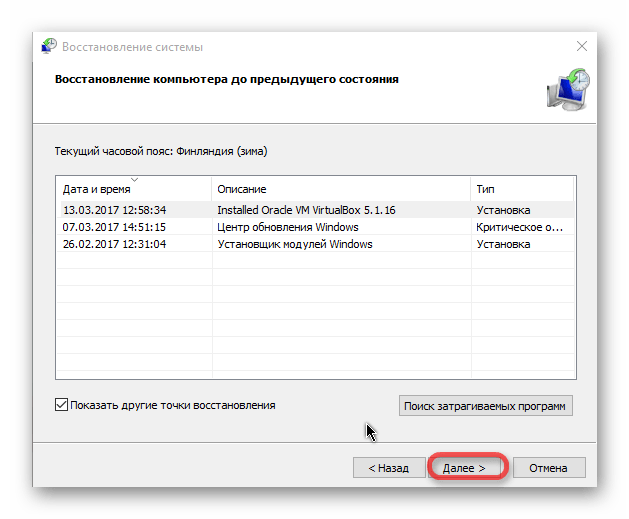This screenshot has height=519, width=629.
Task: Close the System Restore dialog
Action: pos(582,46)
